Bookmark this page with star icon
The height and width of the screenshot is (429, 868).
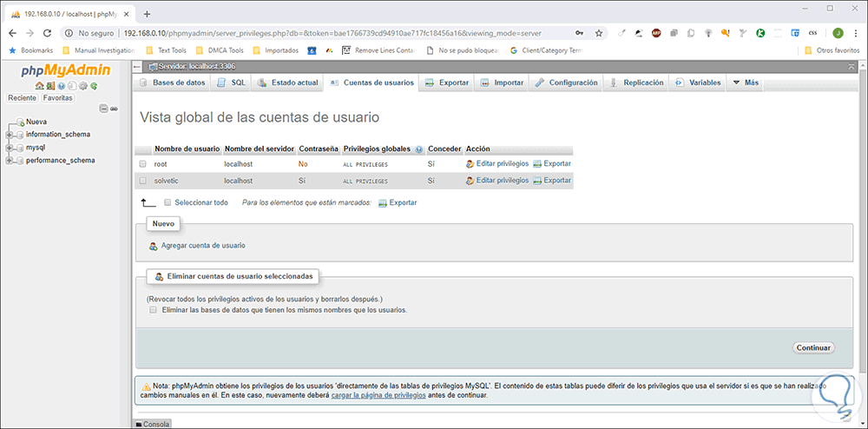point(598,33)
